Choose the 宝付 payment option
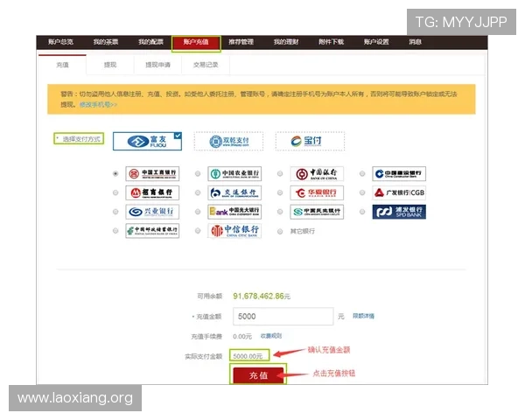The image size is (525, 420). (309, 141)
